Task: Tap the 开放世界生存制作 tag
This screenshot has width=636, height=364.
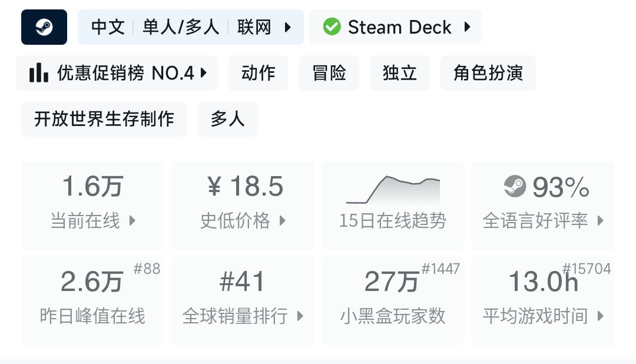Action: pos(104,119)
